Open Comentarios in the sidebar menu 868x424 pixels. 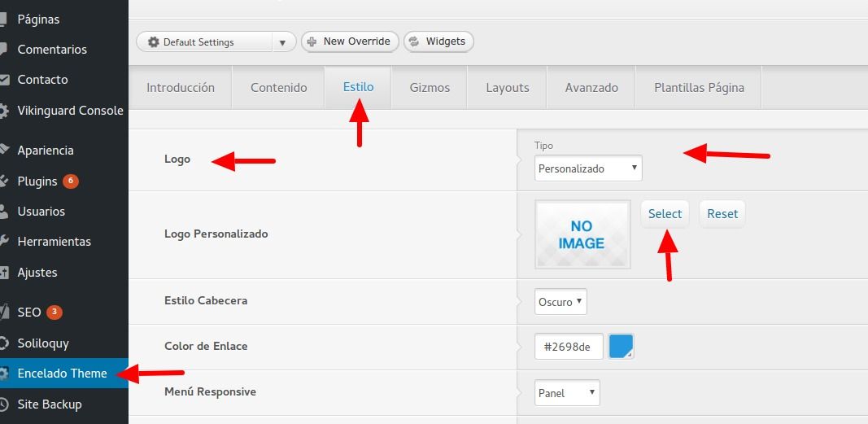coord(52,50)
